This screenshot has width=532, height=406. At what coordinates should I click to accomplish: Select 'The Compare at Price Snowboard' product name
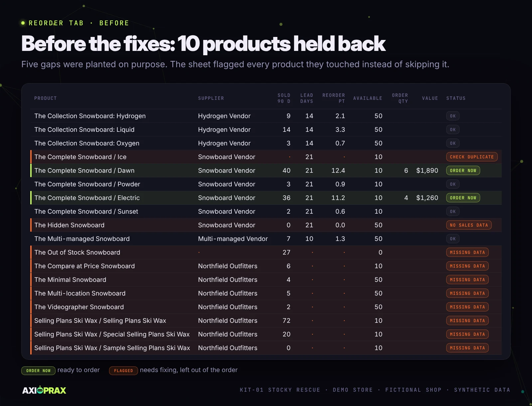[84, 266]
